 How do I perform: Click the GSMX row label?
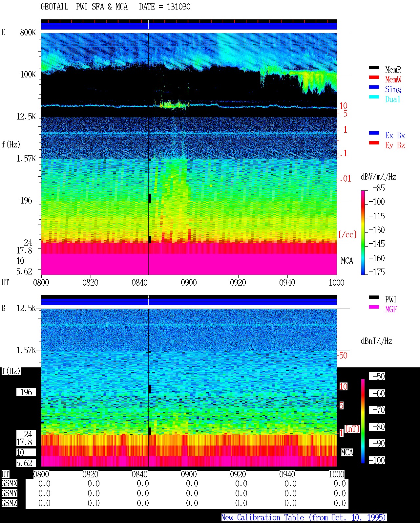9,484
